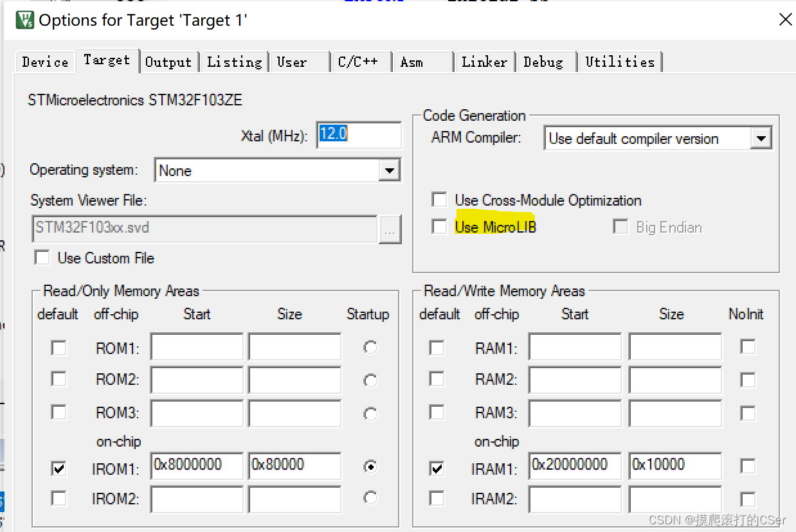Click the IROM1 Start field 0x8000000
The height and width of the screenshot is (532, 796).
point(197,466)
